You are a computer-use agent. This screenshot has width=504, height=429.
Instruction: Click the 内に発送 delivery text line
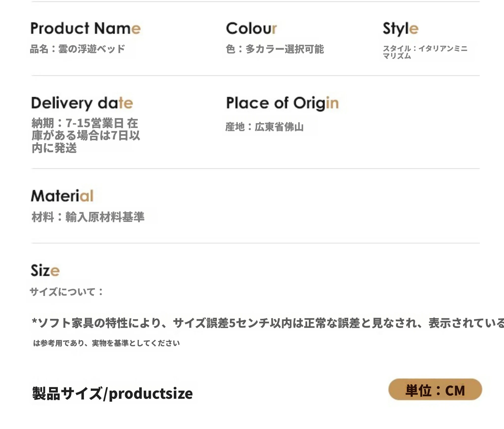pos(54,148)
